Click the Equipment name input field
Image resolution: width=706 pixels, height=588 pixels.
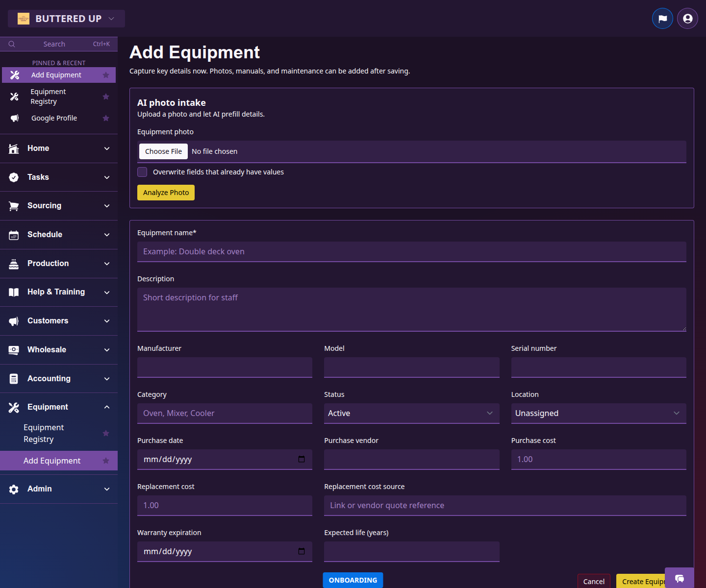pyautogui.click(x=411, y=251)
